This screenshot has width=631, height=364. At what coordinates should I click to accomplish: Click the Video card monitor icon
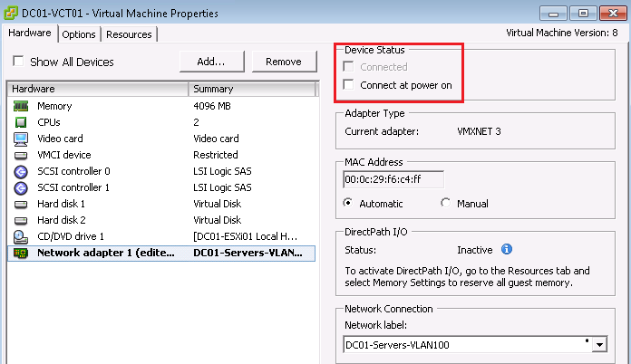(x=21, y=139)
